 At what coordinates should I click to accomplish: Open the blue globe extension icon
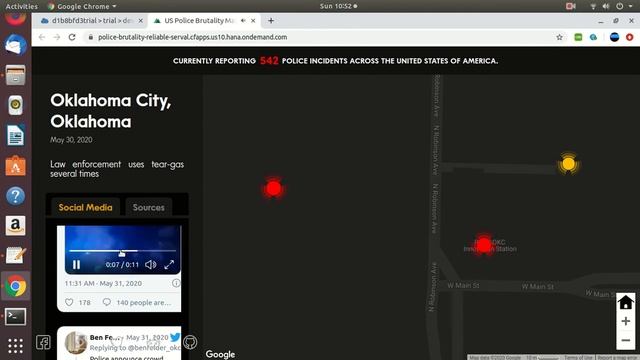pyautogui.click(x=593, y=37)
